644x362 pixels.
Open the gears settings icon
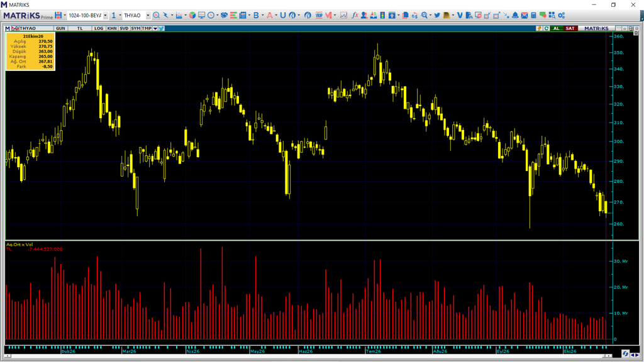click(562, 15)
